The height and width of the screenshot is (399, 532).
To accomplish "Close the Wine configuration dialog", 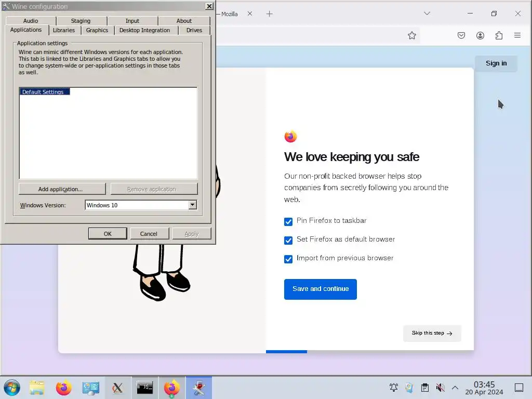I will [209, 6].
